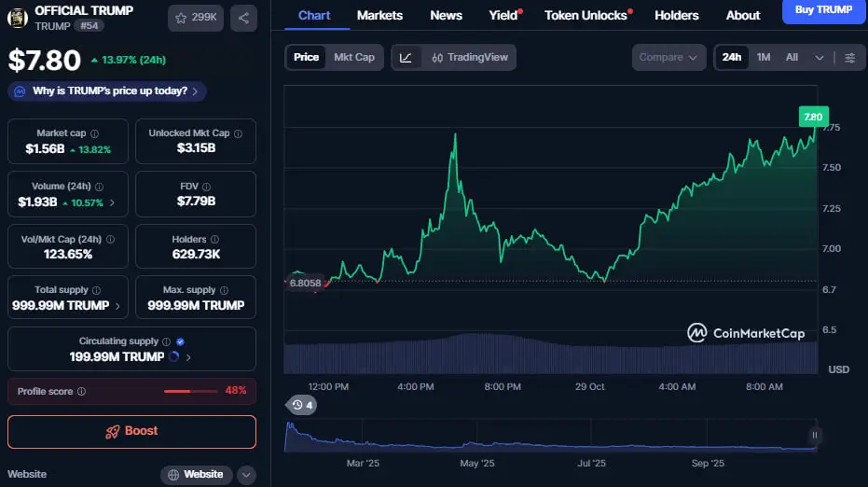Click the circulating supply verified badge
The width and height of the screenshot is (868, 487).
pos(180,342)
